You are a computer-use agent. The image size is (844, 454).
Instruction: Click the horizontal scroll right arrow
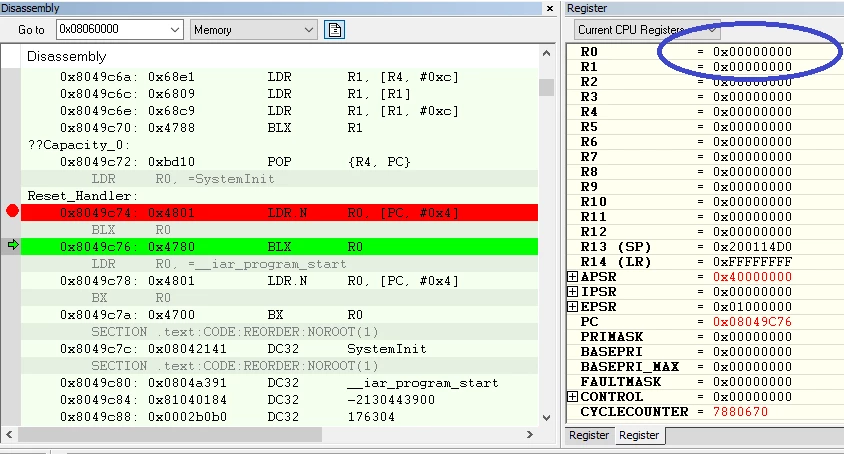[x=530, y=434]
